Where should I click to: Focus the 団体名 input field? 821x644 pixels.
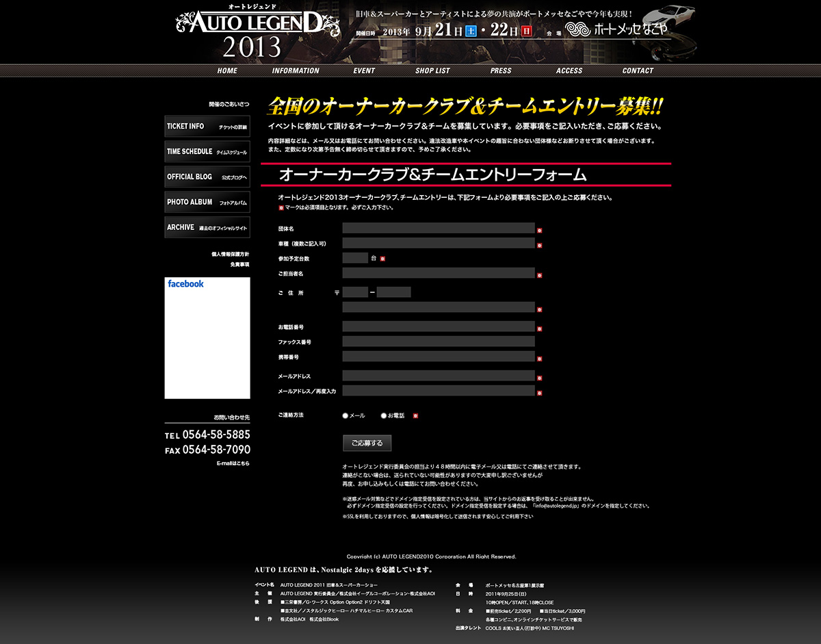click(x=439, y=228)
